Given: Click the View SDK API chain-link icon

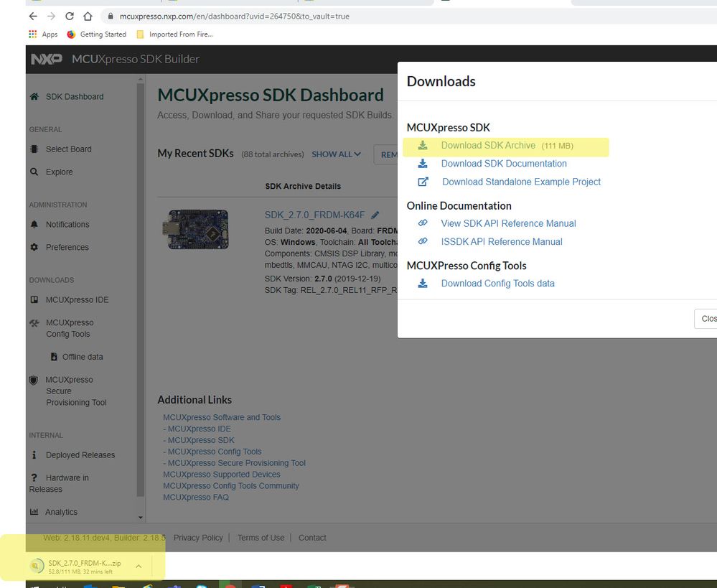Looking at the screenshot, I should click(x=423, y=223).
